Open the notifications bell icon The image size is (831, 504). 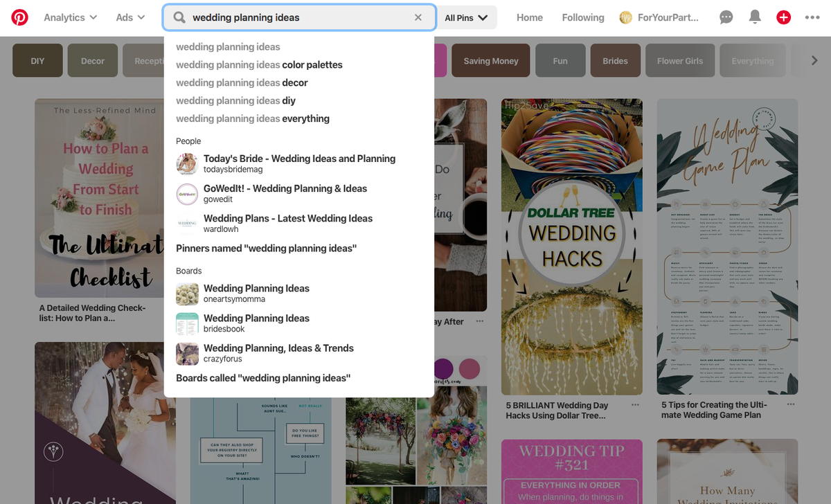pos(755,17)
